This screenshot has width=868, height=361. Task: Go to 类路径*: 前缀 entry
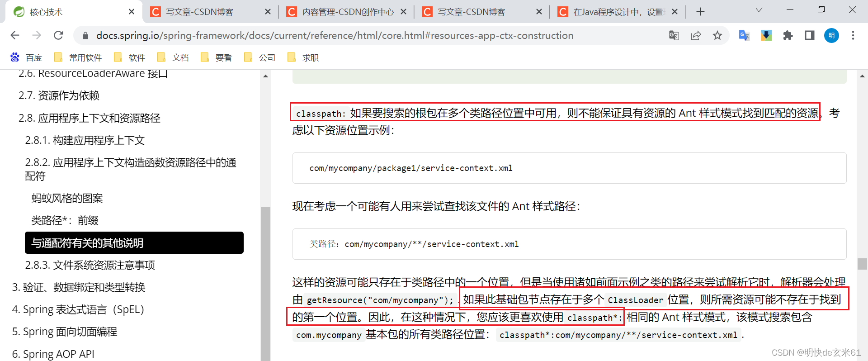pos(65,220)
